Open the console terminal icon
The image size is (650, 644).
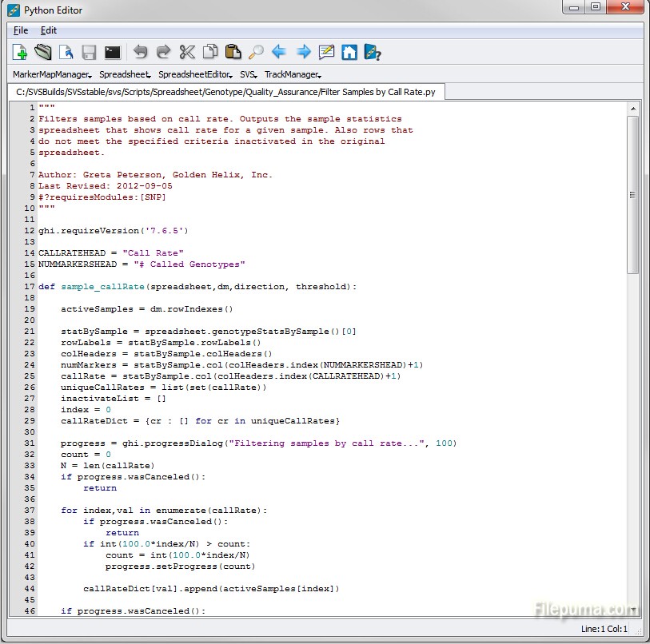coord(113,53)
